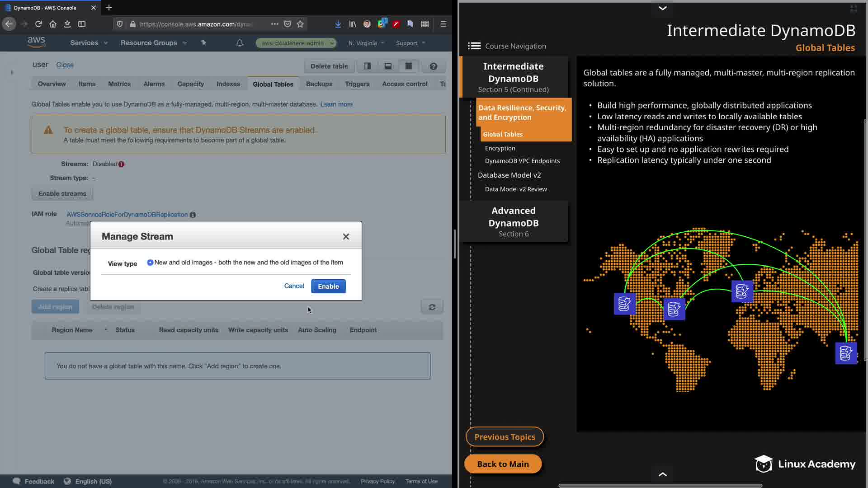
Task: Click the help question mark icon
Action: [x=433, y=66]
